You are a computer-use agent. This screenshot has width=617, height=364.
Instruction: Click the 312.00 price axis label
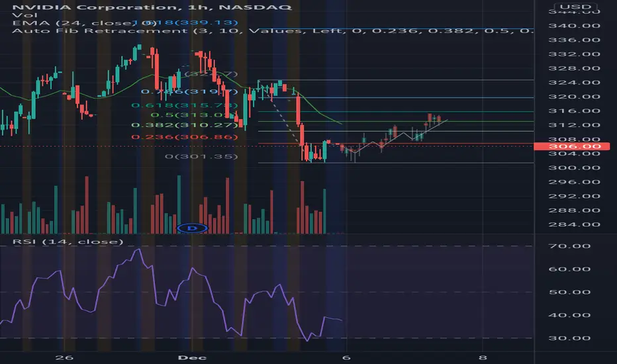point(574,125)
